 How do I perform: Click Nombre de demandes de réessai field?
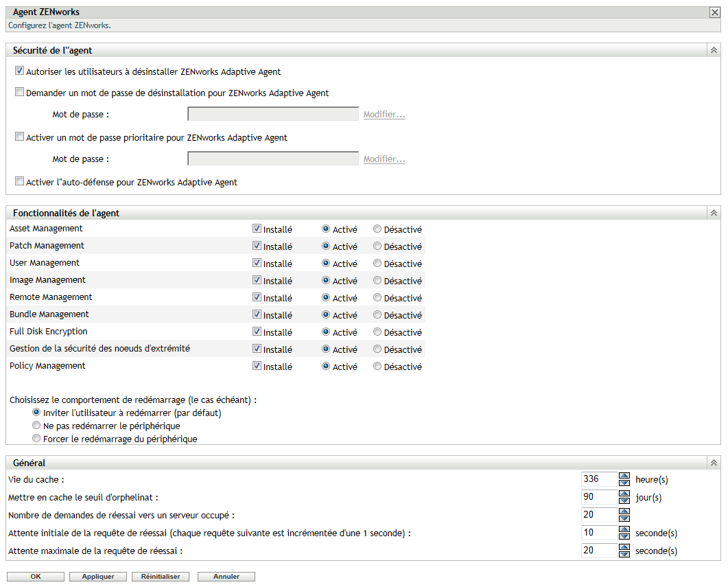coord(599,514)
